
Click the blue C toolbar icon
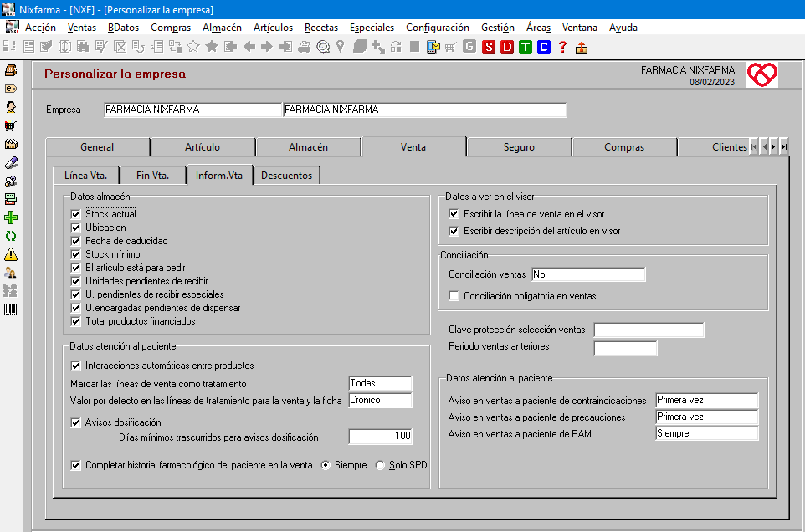coord(544,47)
